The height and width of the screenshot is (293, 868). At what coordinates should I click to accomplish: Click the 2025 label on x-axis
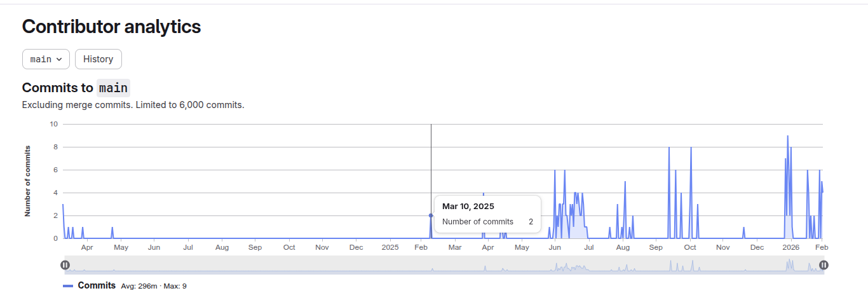[390, 247]
